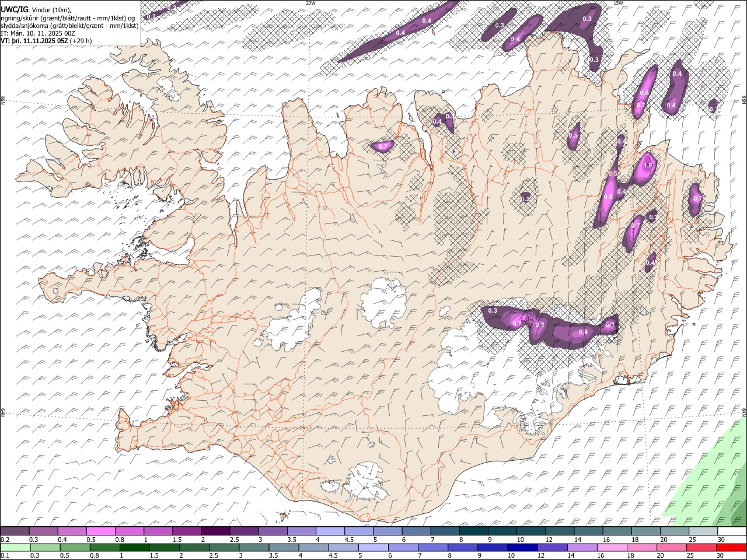
Task: Choose lilac bottom swatch between 14 and 16
Action: 581,547
